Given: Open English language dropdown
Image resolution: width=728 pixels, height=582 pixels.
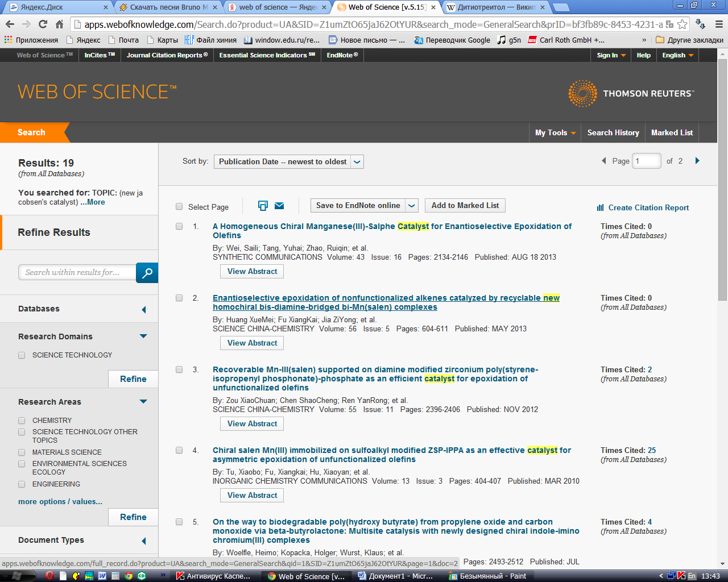Looking at the screenshot, I should (678, 55).
